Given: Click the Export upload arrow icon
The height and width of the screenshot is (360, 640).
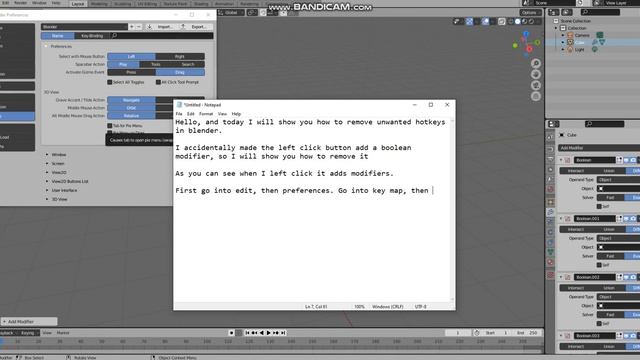Looking at the screenshot, I should point(183,27).
